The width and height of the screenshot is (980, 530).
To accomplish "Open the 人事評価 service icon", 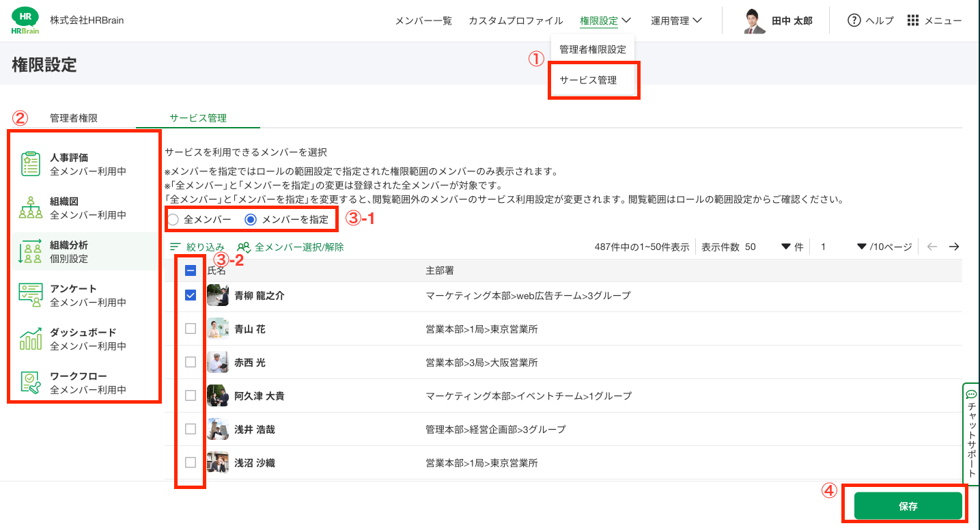I will click(x=31, y=164).
